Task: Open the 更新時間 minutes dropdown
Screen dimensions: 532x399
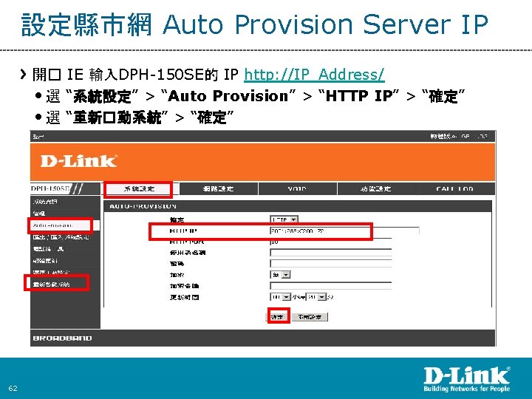Action: [316, 297]
